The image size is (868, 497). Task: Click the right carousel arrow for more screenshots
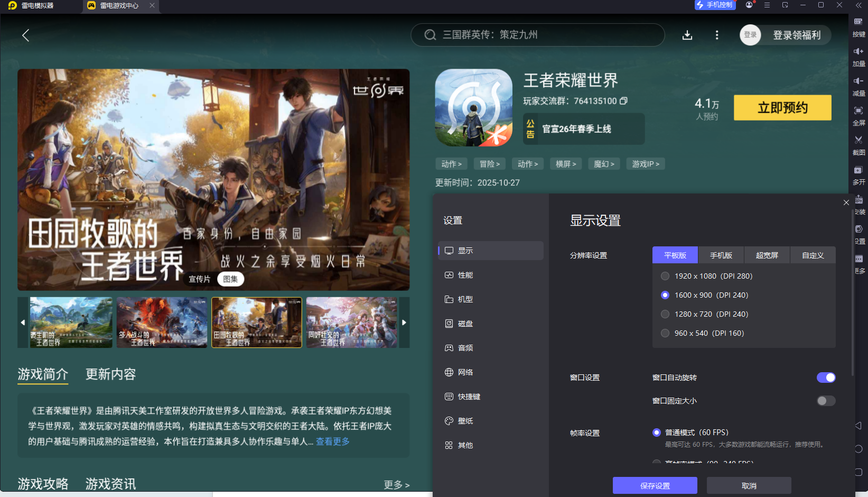(404, 323)
